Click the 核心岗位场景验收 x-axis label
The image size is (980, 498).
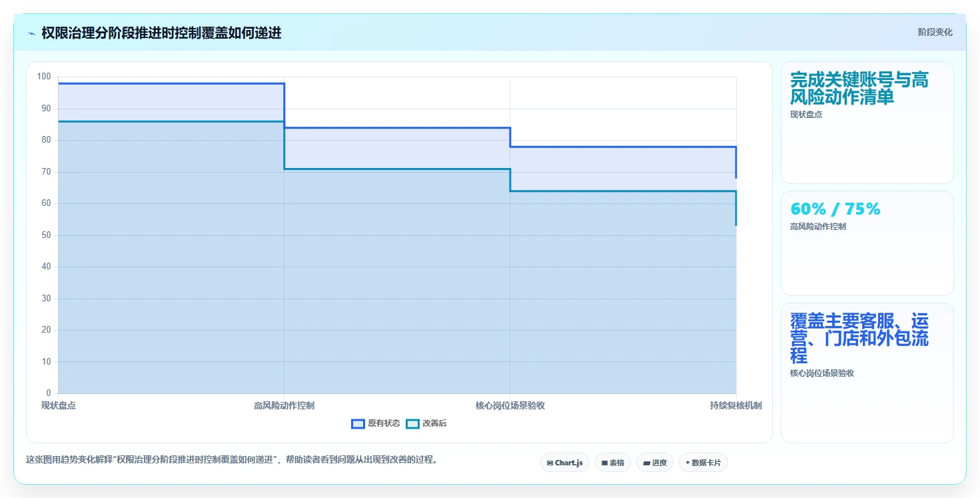510,405
